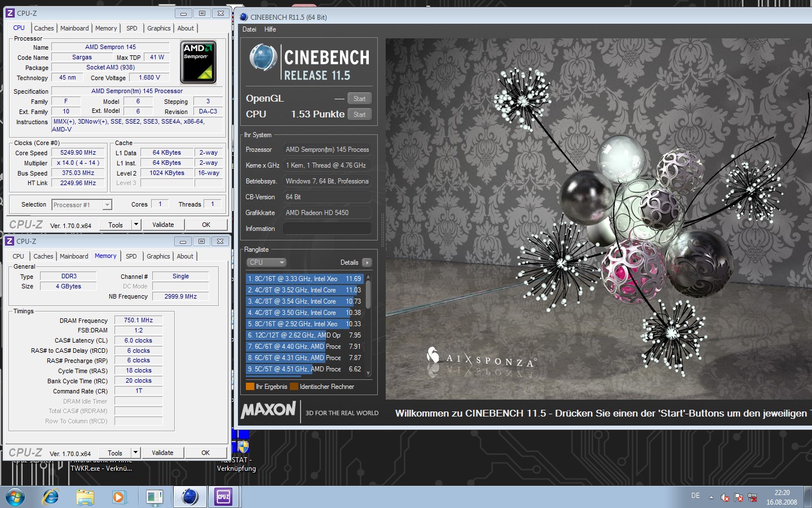Click the Bus Speed value 375.03 MHz
Screen dimensions: 812x508
(78, 173)
